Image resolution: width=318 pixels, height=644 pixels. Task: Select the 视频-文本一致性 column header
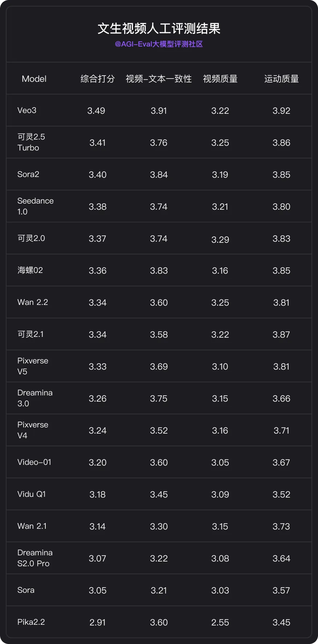[159, 79]
